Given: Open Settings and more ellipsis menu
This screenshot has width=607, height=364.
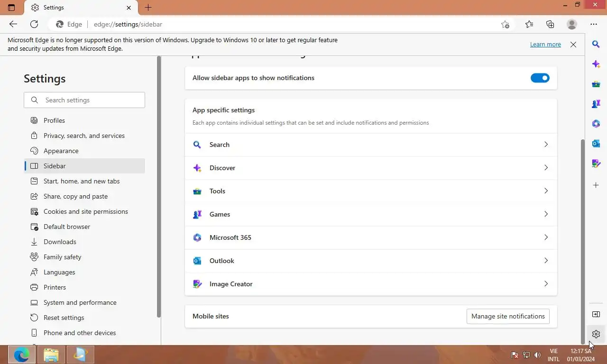Looking at the screenshot, I should (x=594, y=24).
